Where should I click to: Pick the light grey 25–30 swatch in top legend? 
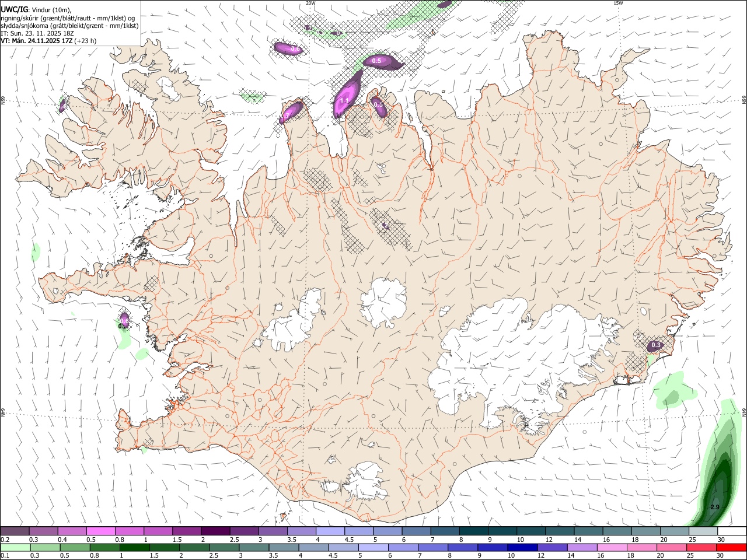click(x=703, y=531)
